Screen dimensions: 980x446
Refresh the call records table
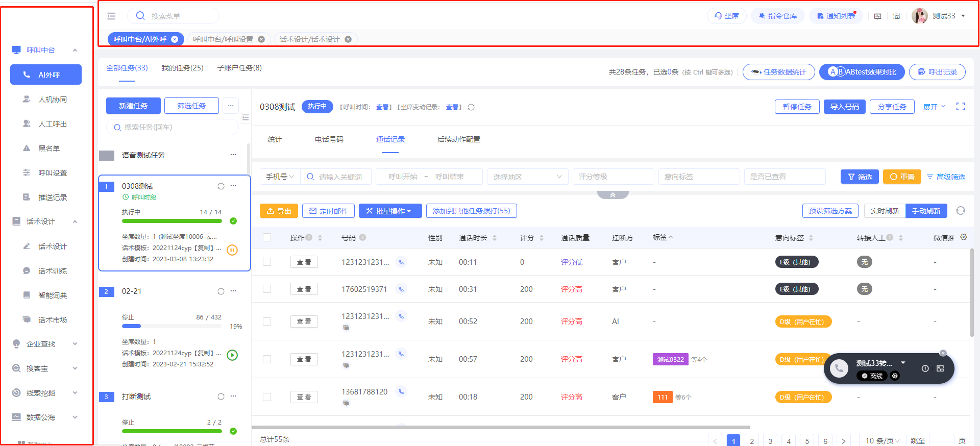[x=961, y=211]
